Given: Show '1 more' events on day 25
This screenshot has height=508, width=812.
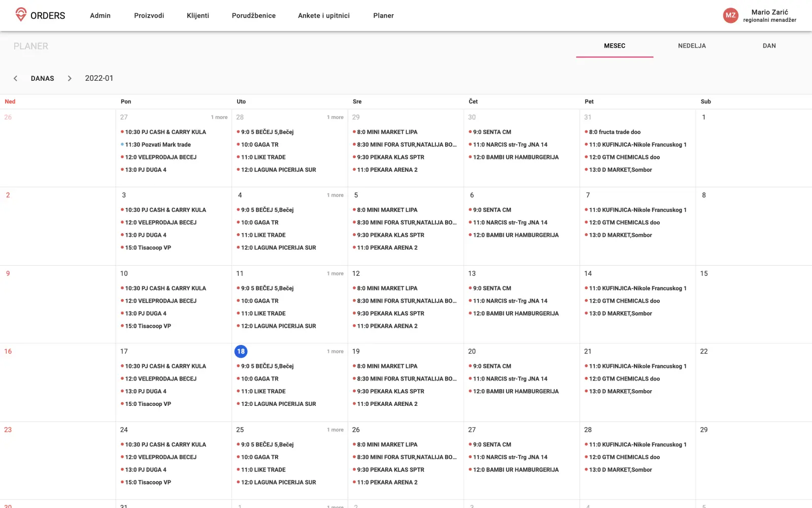Looking at the screenshot, I should click(x=335, y=430).
